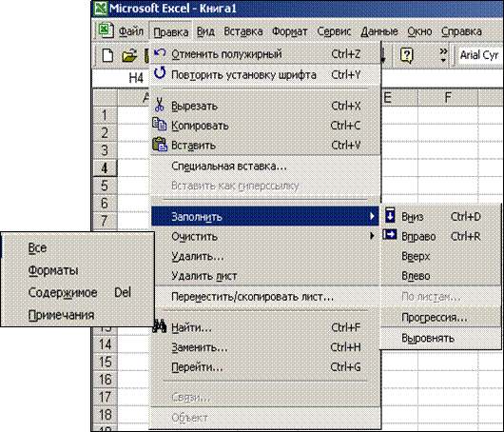Select row 6 header
This screenshot has height=432, width=504.
[105, 203]
